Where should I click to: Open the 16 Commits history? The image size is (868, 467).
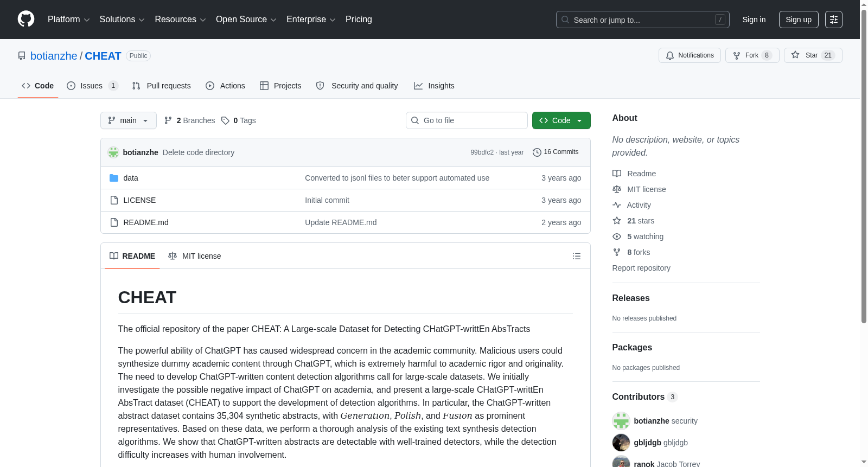tap(556, 152)
